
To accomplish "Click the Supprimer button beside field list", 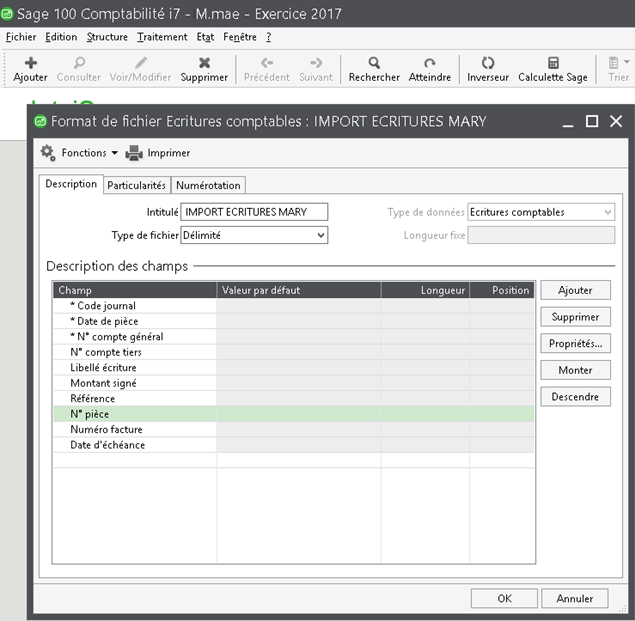I will (575, 317).
